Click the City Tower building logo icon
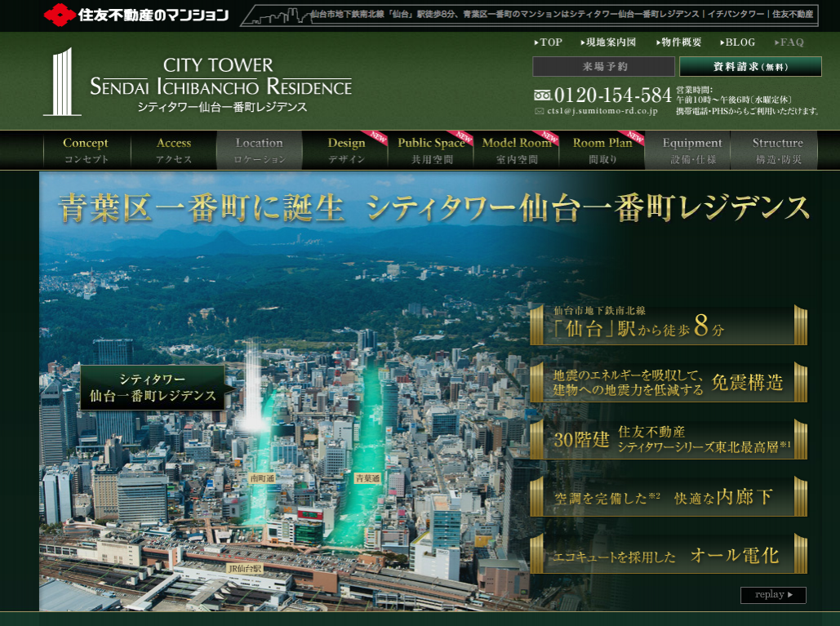Image resolution: width=840 pixels, height=626 pixels. [62, 82]
